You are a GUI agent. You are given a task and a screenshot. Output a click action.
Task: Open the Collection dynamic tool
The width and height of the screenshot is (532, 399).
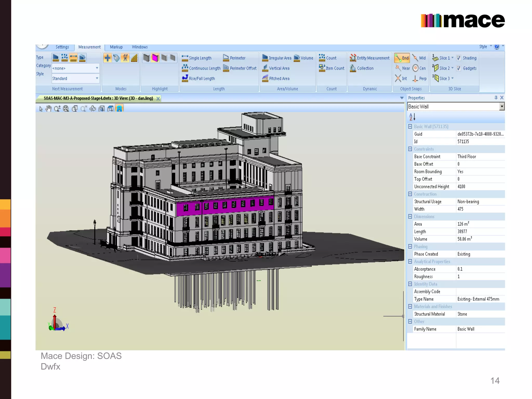tap(361, 68)
